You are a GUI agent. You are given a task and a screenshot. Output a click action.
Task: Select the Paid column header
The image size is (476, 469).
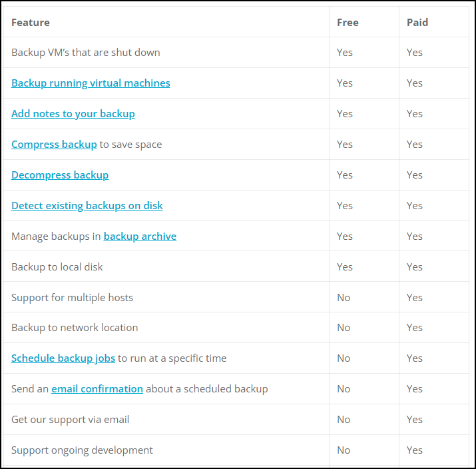pyautogui.click(x=417, y=23)
